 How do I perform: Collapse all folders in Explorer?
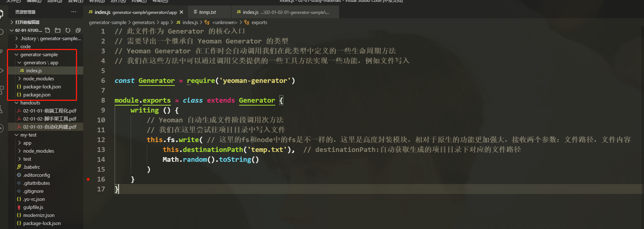click(78, 30)
